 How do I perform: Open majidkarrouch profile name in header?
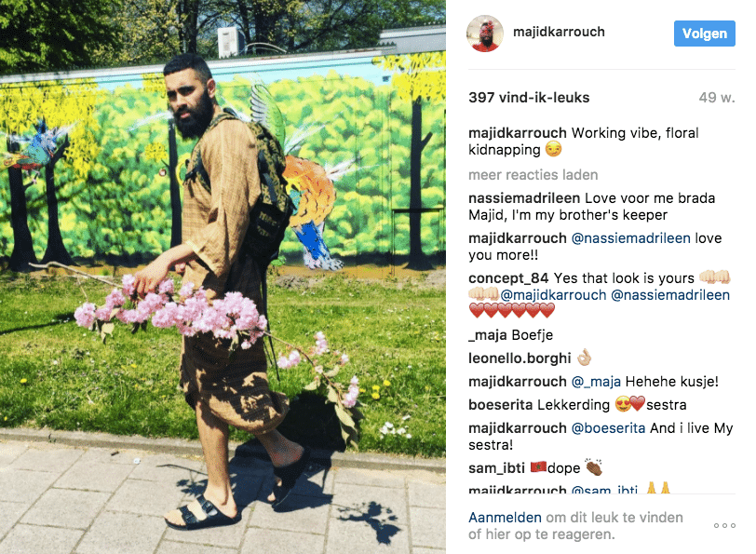(x=559, y=32)
